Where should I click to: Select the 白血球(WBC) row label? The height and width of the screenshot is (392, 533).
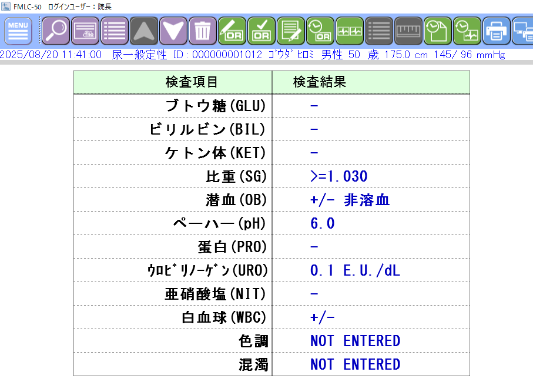tap(224, 317)
